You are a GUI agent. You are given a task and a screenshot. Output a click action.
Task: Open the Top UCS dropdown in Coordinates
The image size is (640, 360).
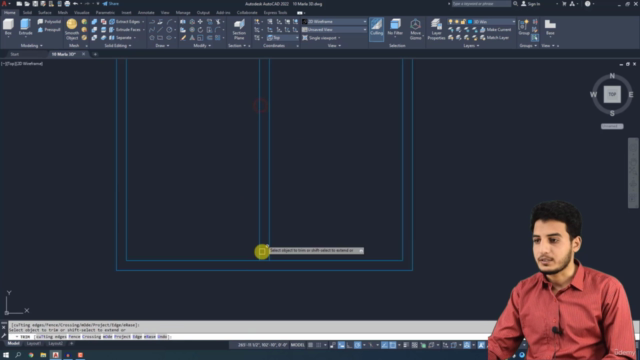click(283, 38)
